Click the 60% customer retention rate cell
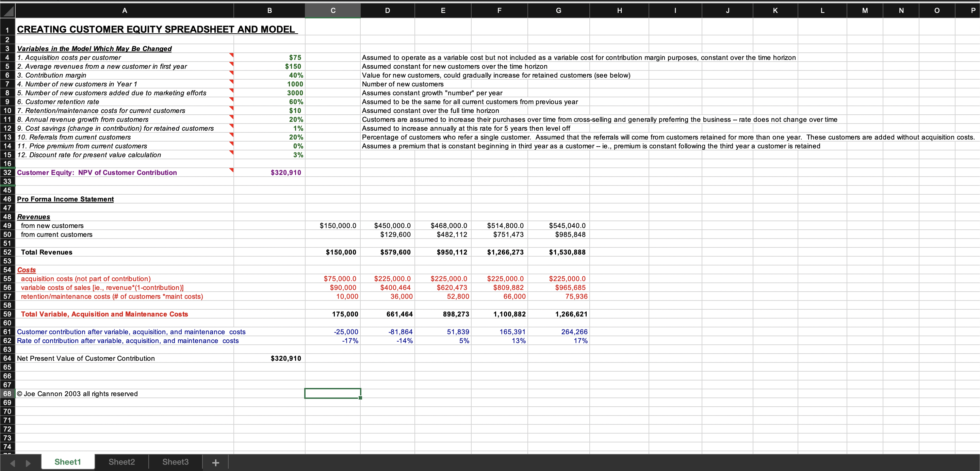Screen dimensions: 980x471 296,101
